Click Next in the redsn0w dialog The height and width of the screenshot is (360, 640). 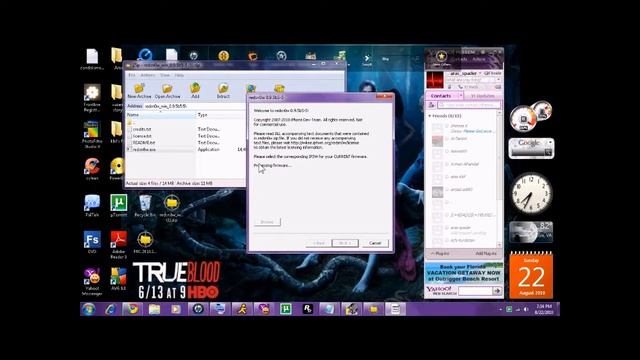[345, 243]
